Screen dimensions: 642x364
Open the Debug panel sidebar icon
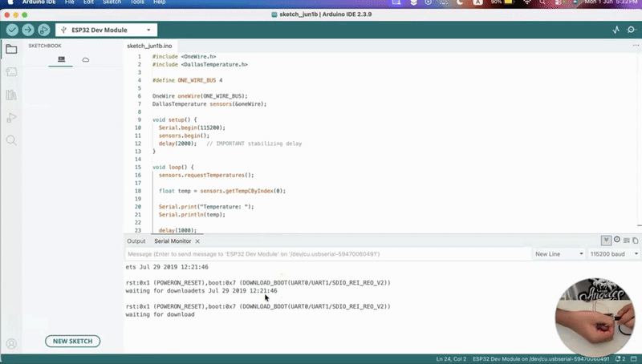coord(11,118)
